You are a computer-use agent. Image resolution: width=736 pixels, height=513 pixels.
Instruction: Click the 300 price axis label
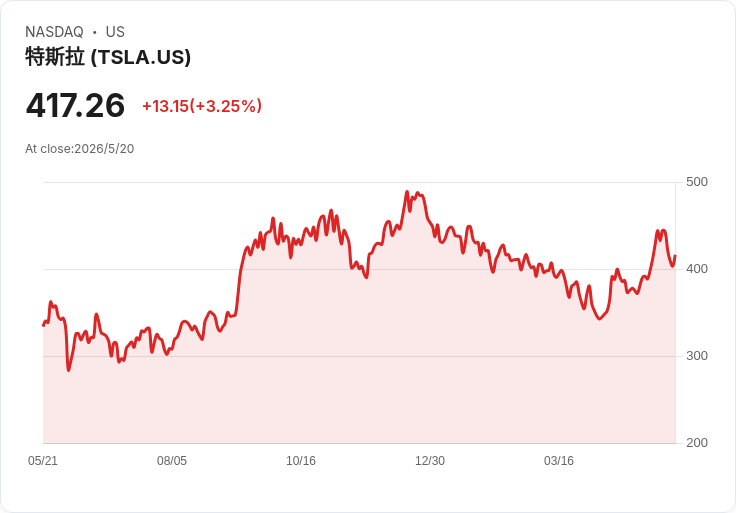(x=697, y=356)
